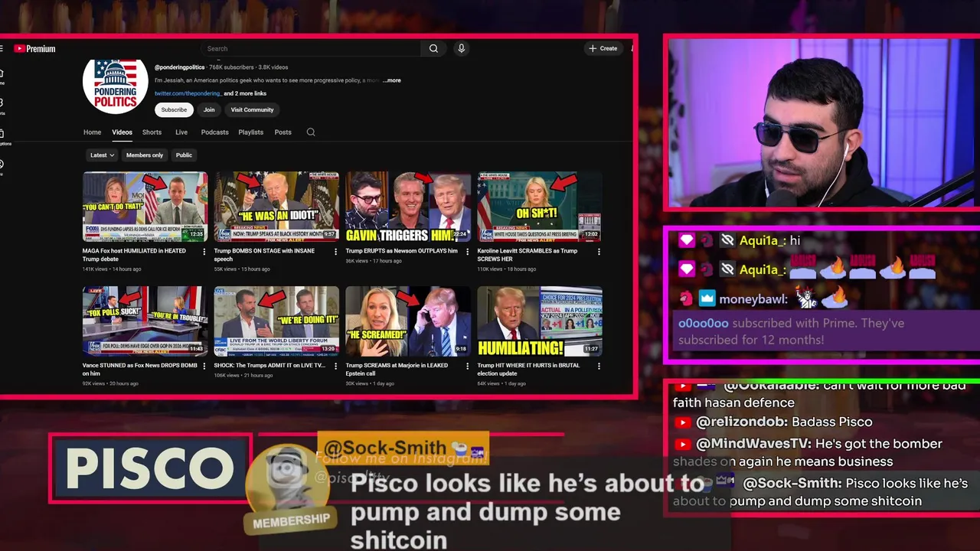Viewport: 980px width, 551px height.
Task: Open the Pondering Politics channel avatar
Action: pyautogui.click(x=116, y=81)
